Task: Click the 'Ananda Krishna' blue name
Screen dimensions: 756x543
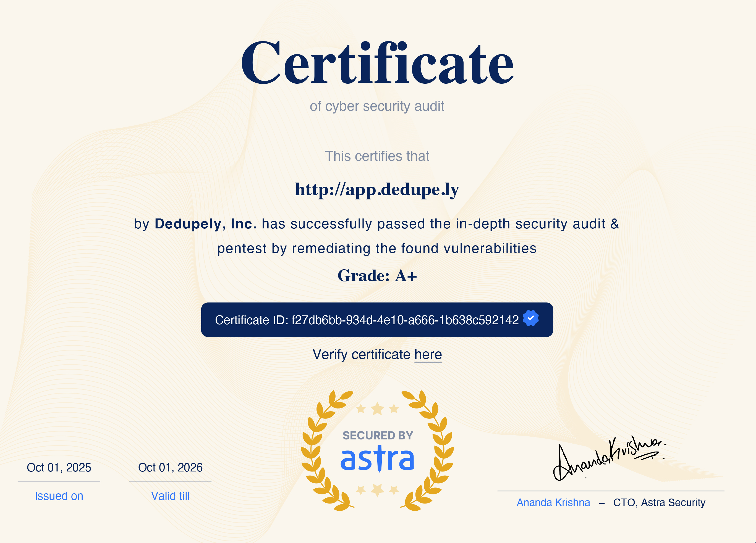Action: coord(553,502)
